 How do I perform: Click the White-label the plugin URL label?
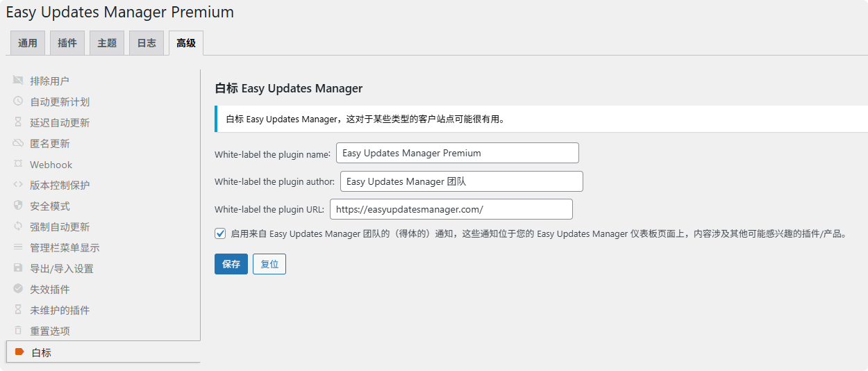click(x=269, y=209)
